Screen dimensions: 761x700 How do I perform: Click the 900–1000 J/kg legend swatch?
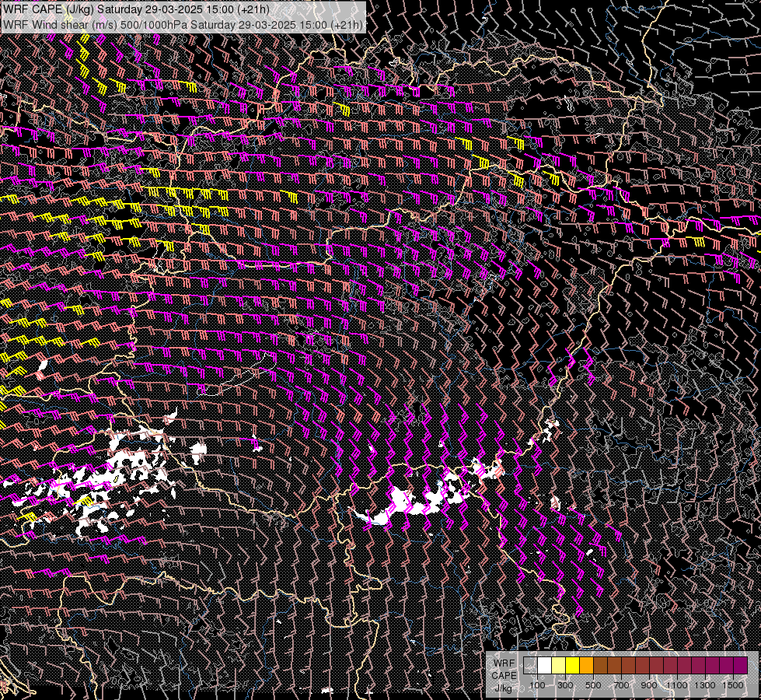pyautogui.click(x=657, y=666)
